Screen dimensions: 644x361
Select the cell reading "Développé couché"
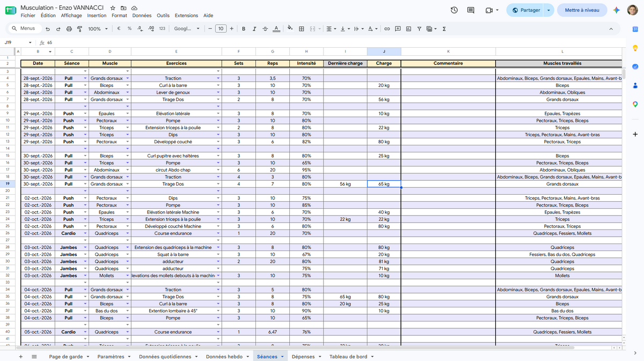tap(177, 142)
